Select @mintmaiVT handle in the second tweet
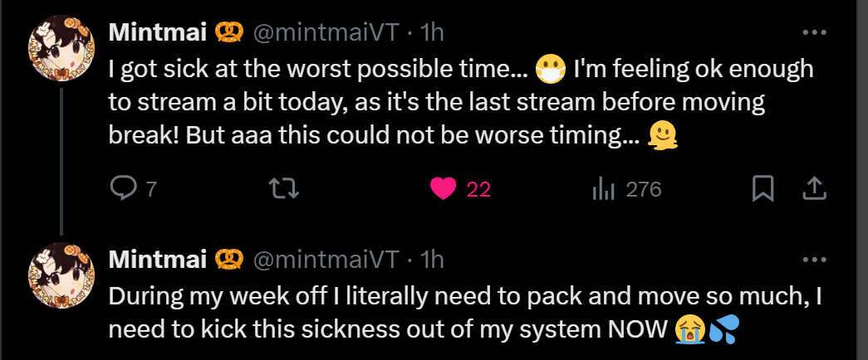The width and height of the screenshot is (868, 360). pos(326,259)
